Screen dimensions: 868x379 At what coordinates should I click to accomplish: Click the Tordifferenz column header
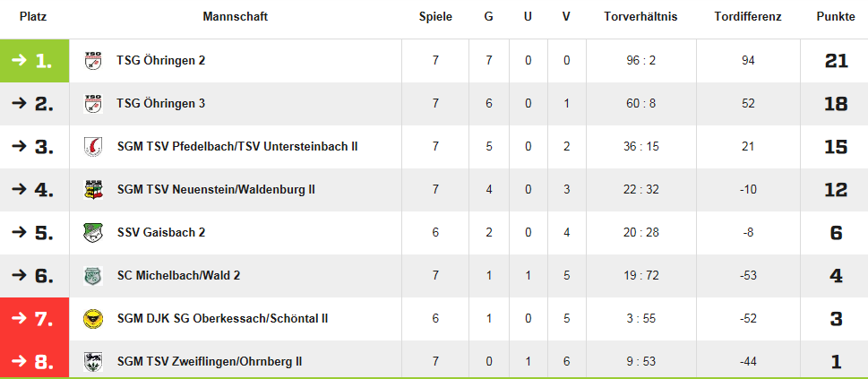pos(748,17)
